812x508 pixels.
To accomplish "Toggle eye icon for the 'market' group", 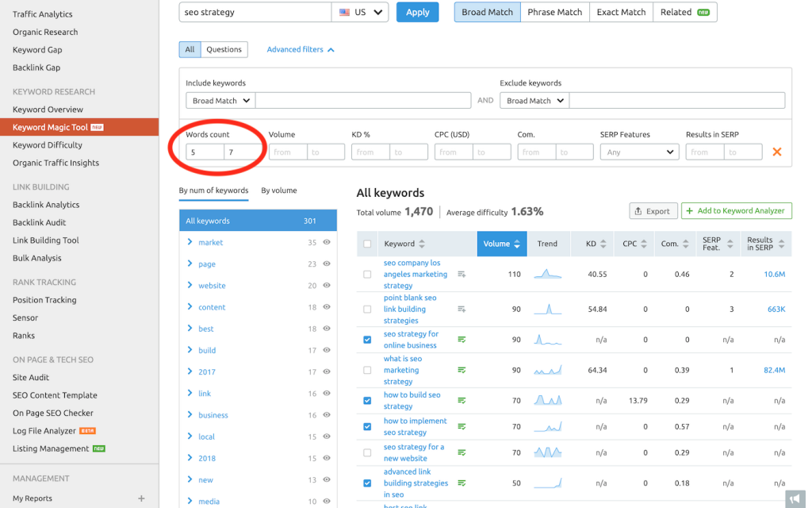I will [x=327, y=242].
